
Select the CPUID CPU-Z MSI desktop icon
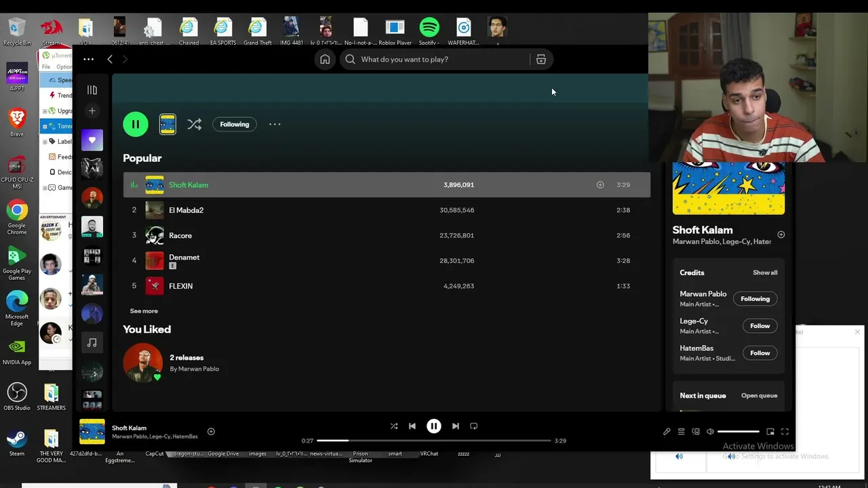pos(17,173)
